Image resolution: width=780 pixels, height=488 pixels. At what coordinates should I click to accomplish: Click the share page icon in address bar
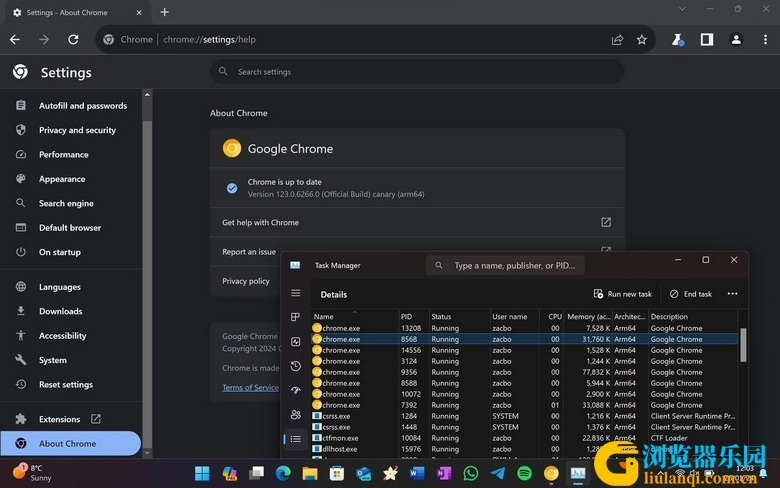617,40
